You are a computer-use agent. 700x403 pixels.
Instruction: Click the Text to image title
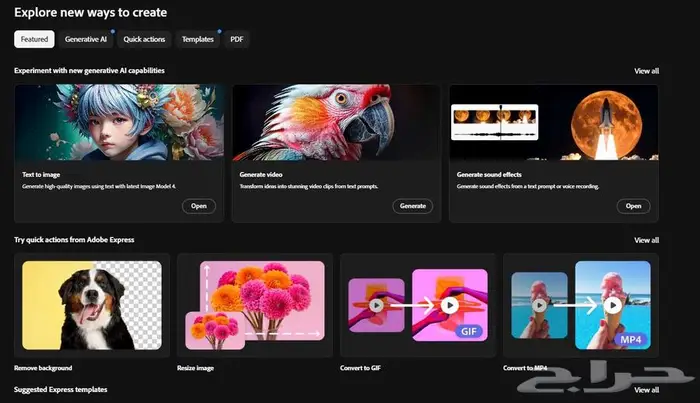(41, 175)
